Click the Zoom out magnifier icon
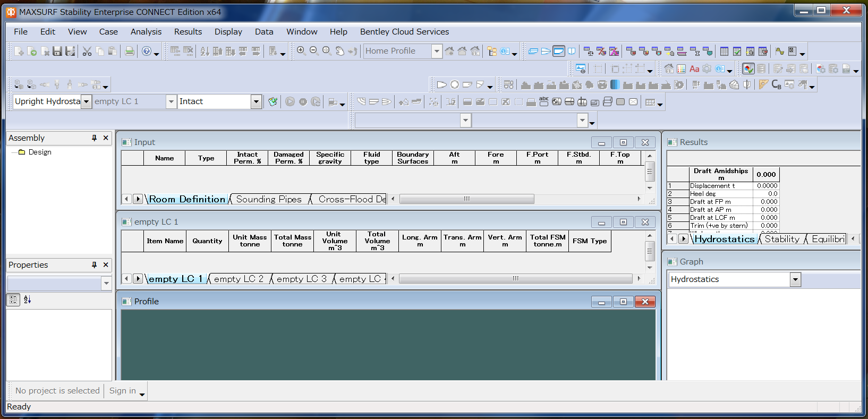The height and width of the screenshot is (419, 868). coord(314,51)
